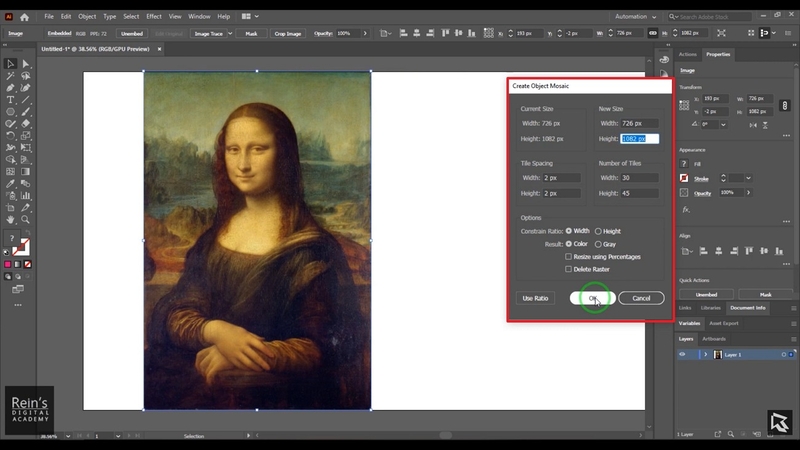Select the Hand tool

click(x=10, y=219)
